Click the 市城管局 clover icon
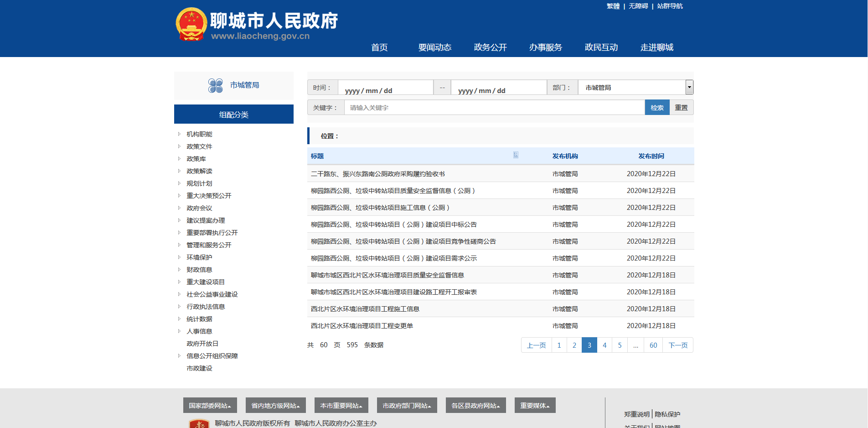The image size is (868, 428). (x=216, y=85)
